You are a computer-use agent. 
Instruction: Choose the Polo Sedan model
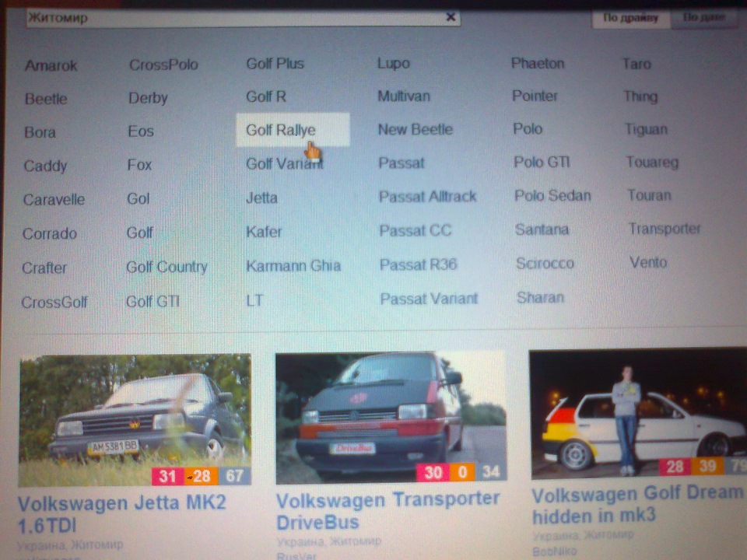(x=552, y=195)
